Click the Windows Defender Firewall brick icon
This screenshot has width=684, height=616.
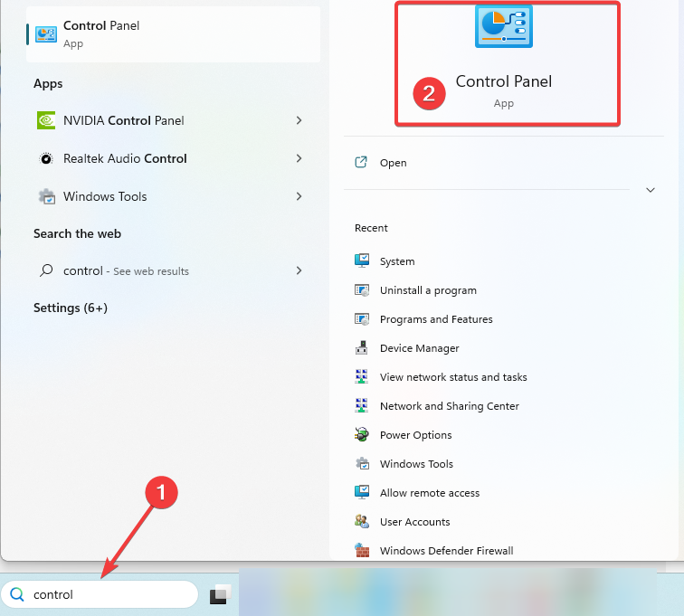click(362, 550)
